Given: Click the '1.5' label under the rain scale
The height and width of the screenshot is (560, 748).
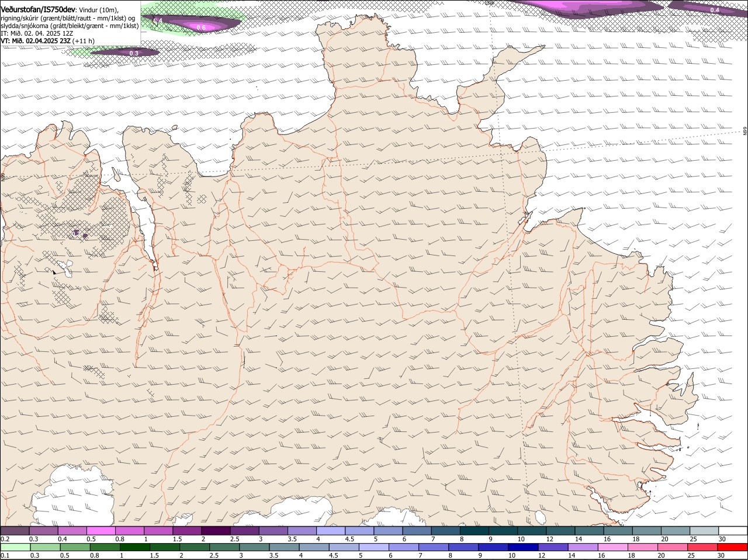Looking at the screenshot, I should tap(154, 556).
